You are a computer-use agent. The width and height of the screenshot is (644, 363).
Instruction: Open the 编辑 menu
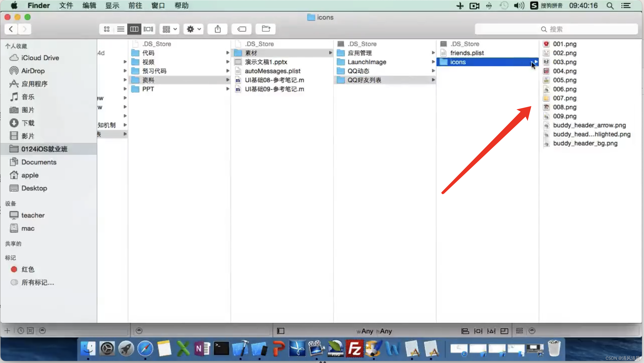89,6
